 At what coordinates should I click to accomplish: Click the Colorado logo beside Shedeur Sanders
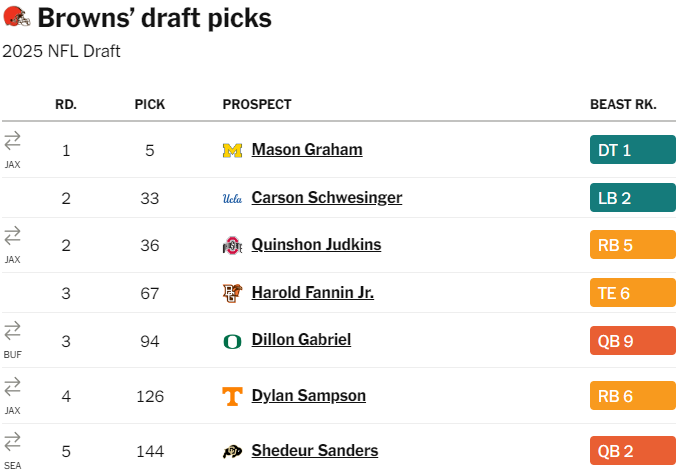[x=232, y=452]
